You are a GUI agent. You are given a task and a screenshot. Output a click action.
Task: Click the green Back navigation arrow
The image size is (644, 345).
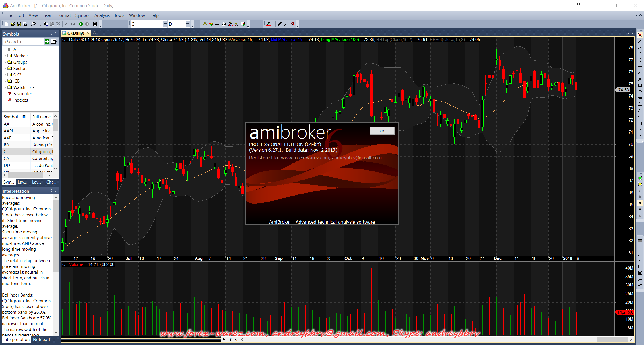click(81, 24)
